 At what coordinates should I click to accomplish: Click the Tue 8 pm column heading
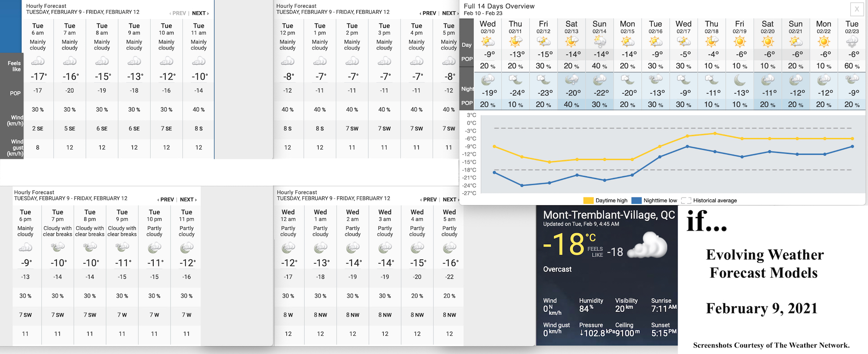(90, 215)
